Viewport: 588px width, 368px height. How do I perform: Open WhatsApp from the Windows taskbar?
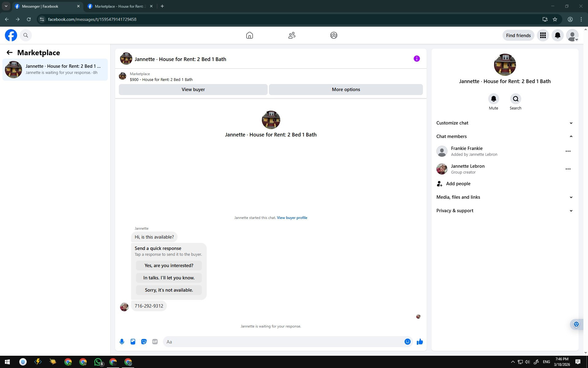(98, 362)
